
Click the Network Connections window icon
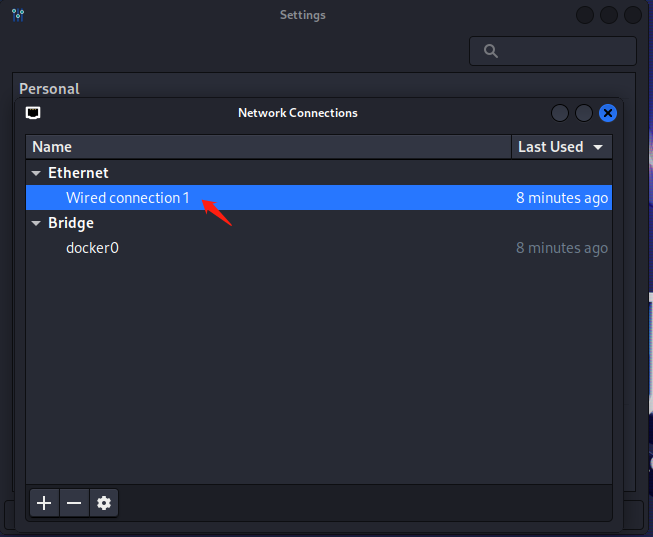point(33,113)
